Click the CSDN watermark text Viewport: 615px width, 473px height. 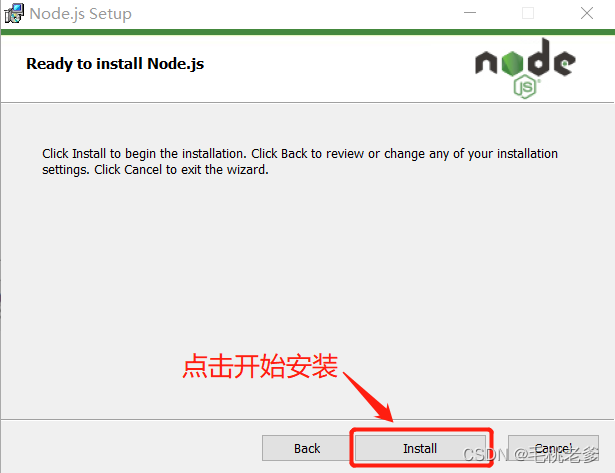531,455
